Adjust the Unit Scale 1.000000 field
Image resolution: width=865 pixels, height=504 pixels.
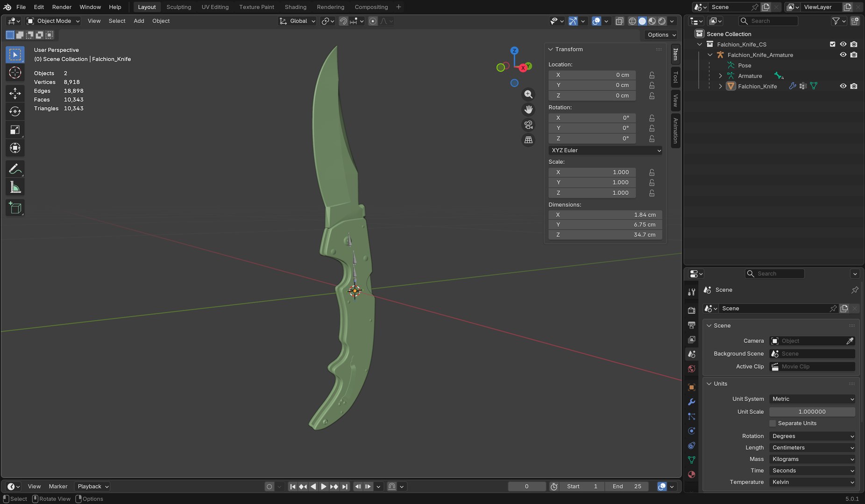812,412
